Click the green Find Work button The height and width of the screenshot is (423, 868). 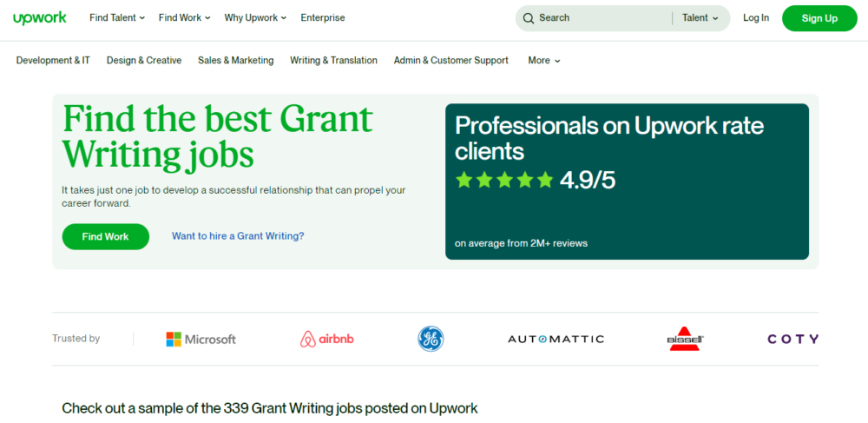[106, 236]
